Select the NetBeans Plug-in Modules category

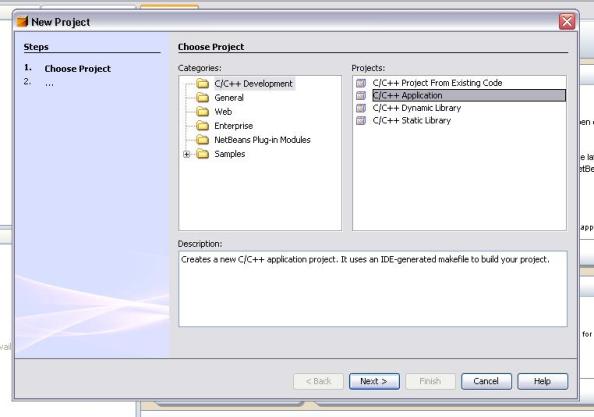click(262, 140)
